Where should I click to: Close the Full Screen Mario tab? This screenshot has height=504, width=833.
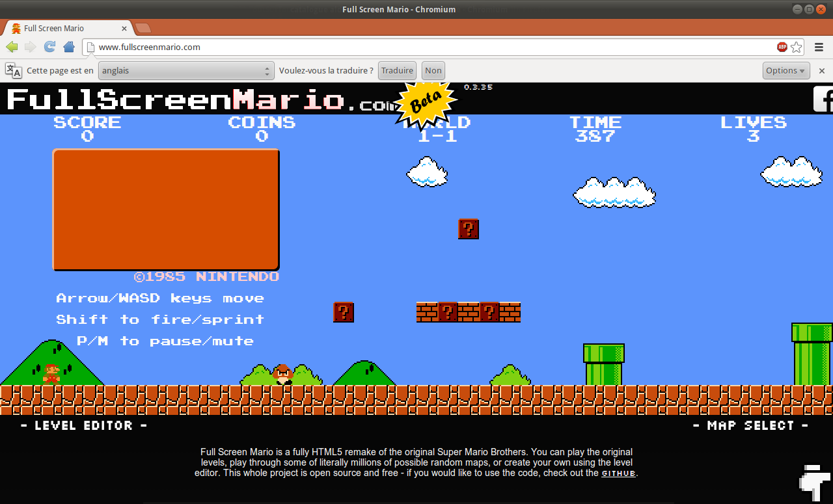click(125, 29)
